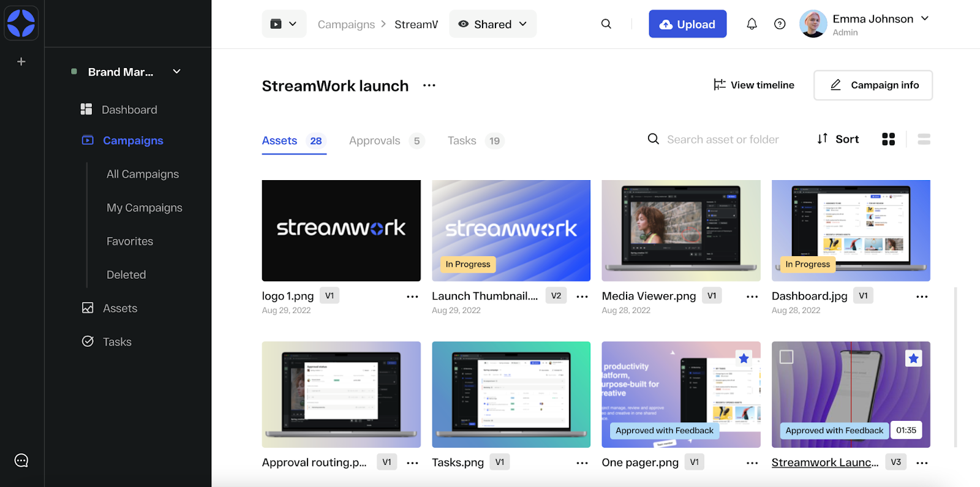980x487 pixels.
Task: Open the Tasks.png thumbnail
Action: pyautogui.click(x=511, y=395)
